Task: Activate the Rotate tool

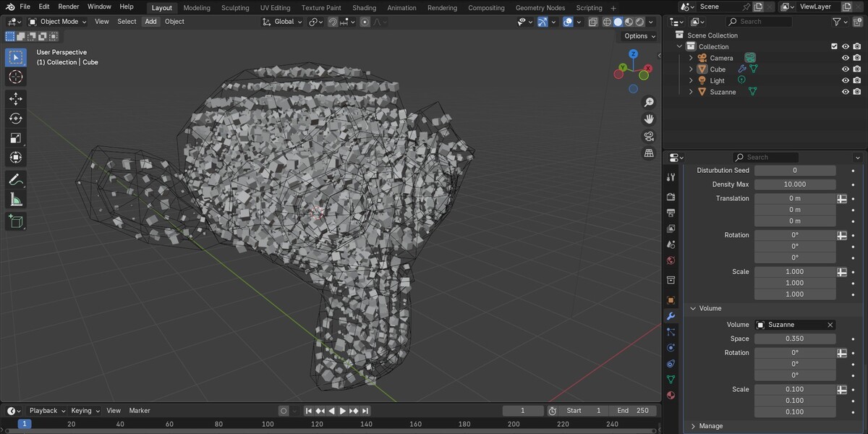Action: click(x=16, y=119)
